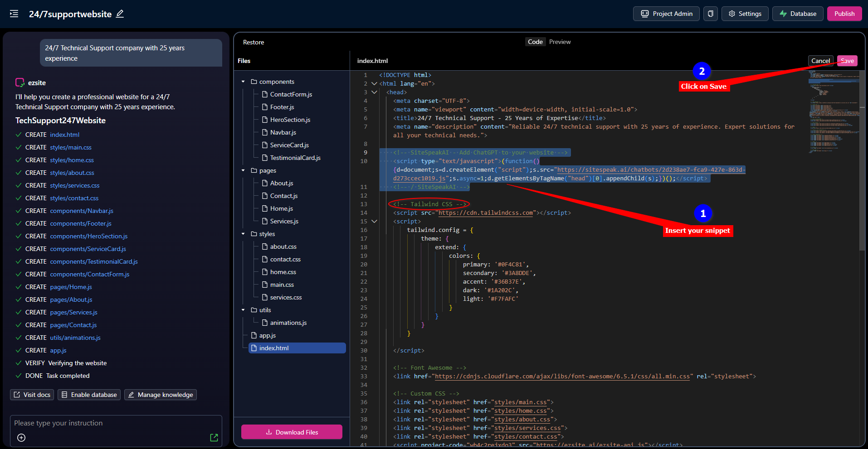Click TechSupport247Website heading
The width and height of the screenshot is (868, 449).
pos(60,121)
